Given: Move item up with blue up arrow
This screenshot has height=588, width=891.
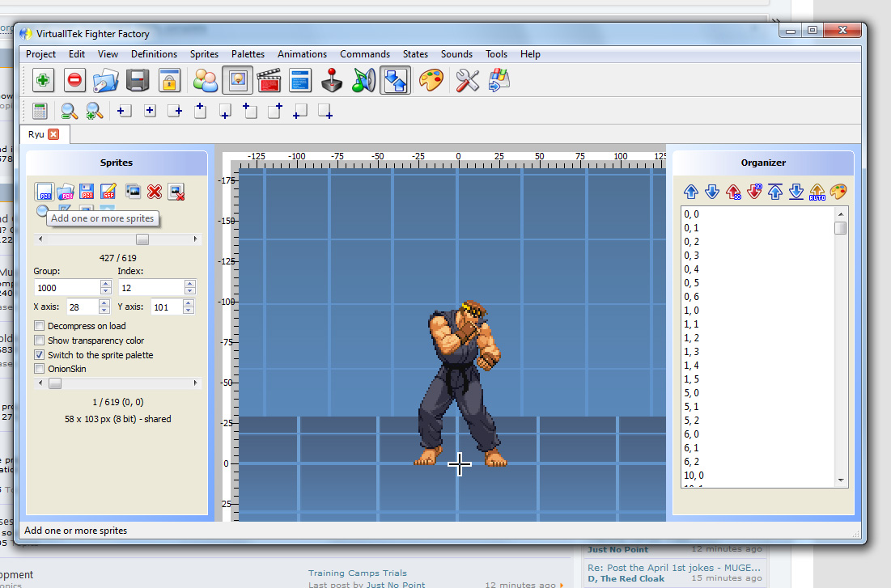Looking at the screenshot, I should [x=691, y=192].
